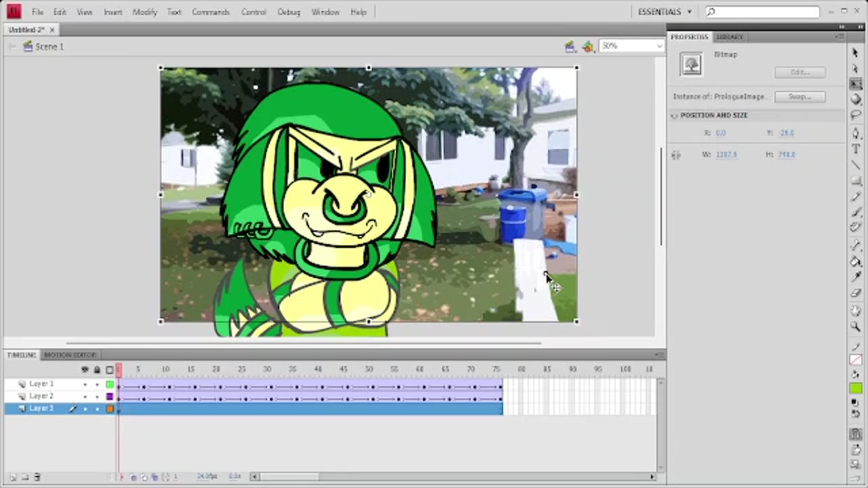
Task: Switch to the Library panel tab
Action: tap(730, 37)
